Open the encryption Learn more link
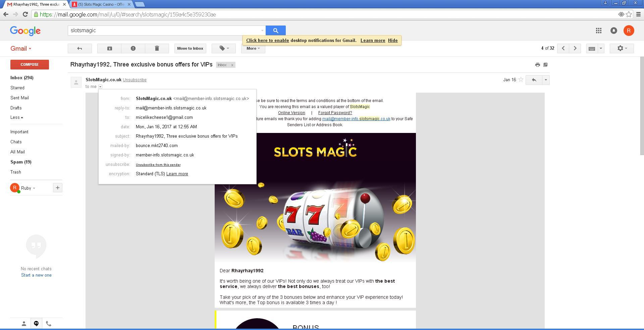The width and height of the screenshot is (644, 330). (177, 174)
